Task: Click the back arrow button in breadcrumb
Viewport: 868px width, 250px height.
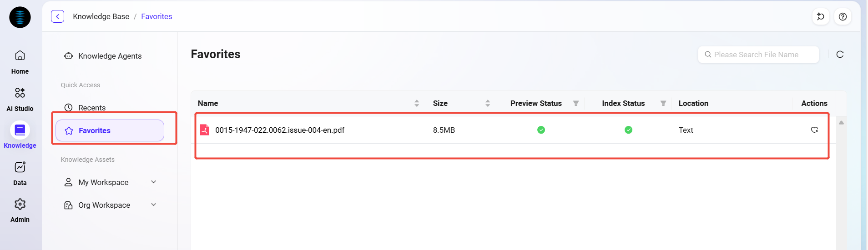Action: tap(57, 16)
